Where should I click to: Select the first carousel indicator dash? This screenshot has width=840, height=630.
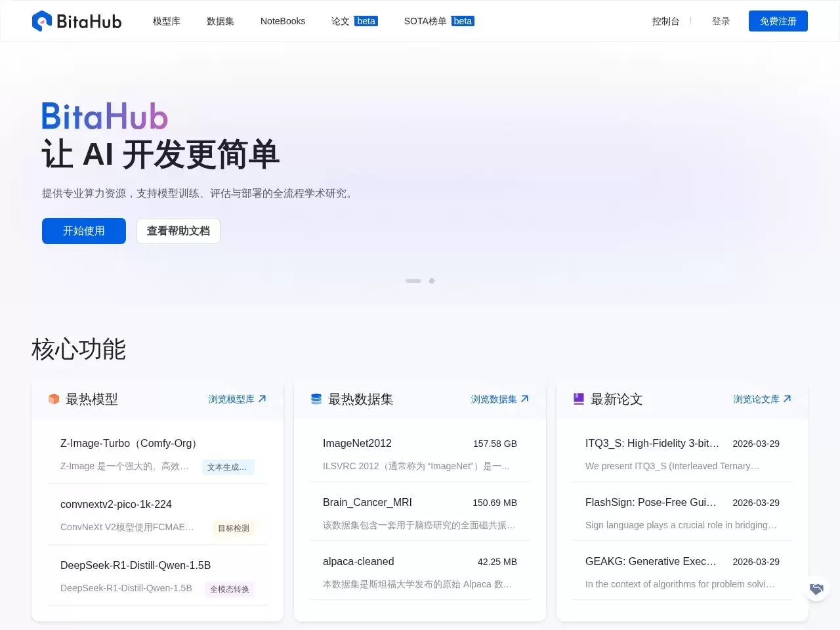tap(413, 281)
